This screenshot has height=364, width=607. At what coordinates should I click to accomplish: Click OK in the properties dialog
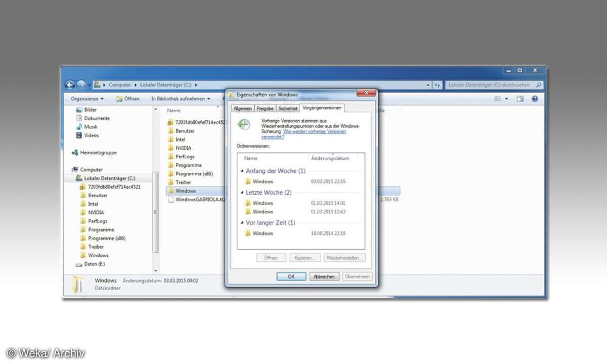[x=291, y=277]
